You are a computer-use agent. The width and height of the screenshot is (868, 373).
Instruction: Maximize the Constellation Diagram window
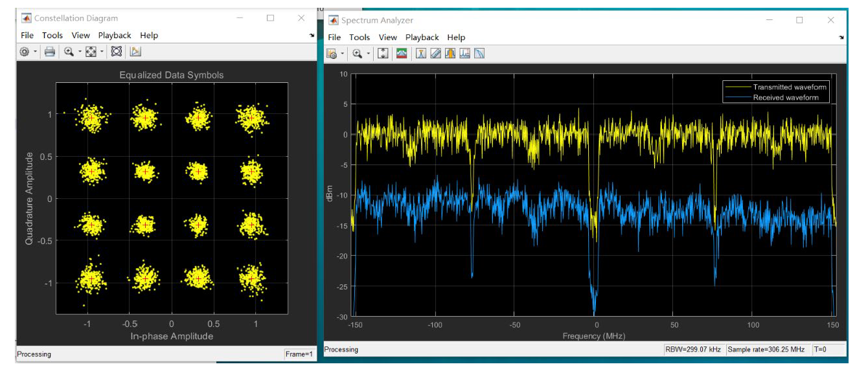pyautogui.click(x=271, y=18)
